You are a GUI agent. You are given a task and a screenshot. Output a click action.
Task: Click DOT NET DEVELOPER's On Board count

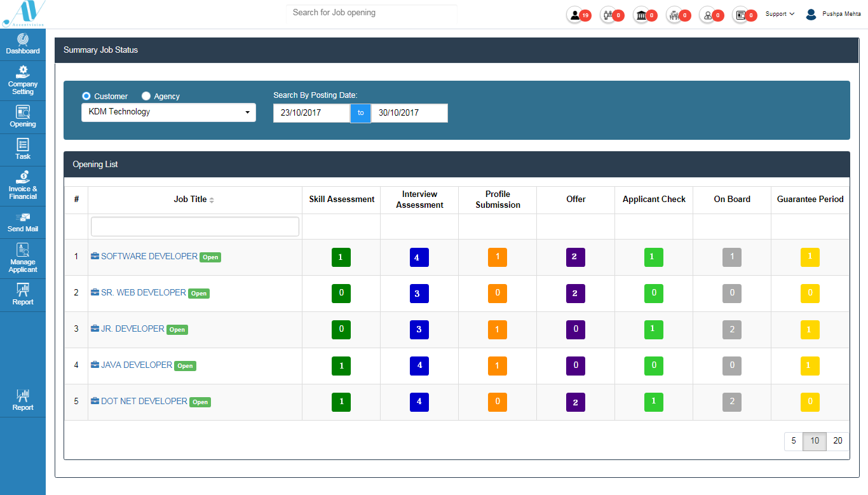[732, 402]
